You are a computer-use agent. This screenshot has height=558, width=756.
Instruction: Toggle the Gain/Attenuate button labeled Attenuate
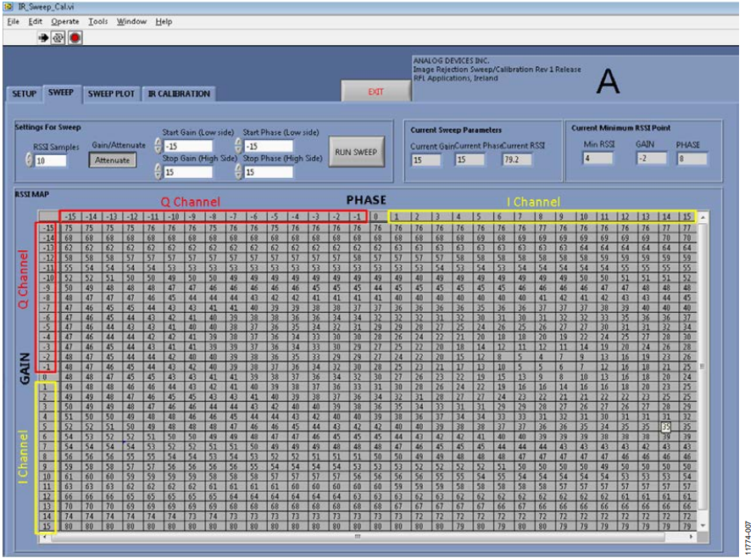(x=112, y=159)
